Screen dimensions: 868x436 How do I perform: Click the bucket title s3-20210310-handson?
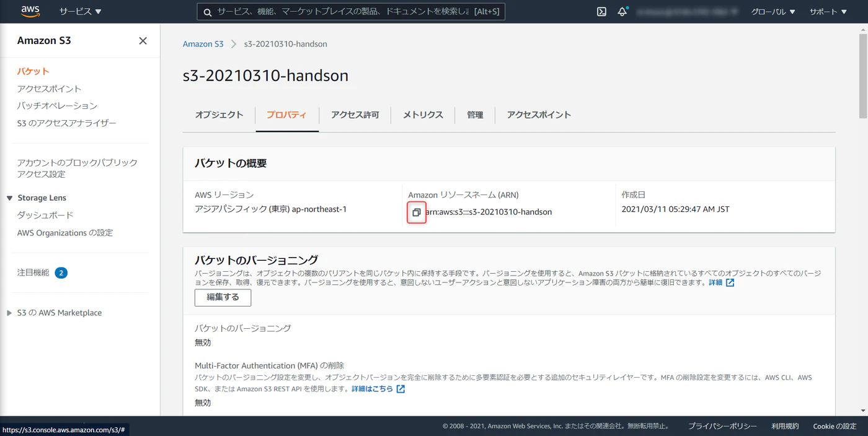265,76
